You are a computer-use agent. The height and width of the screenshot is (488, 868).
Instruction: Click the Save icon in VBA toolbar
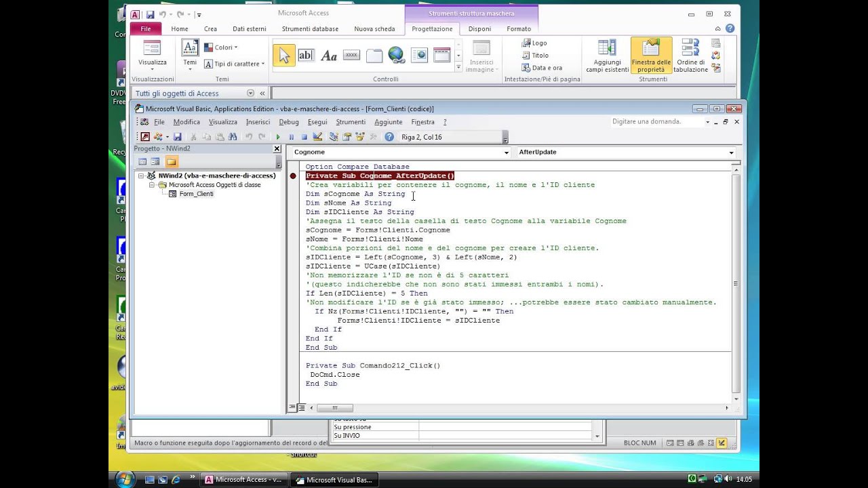tap(177, 137)
